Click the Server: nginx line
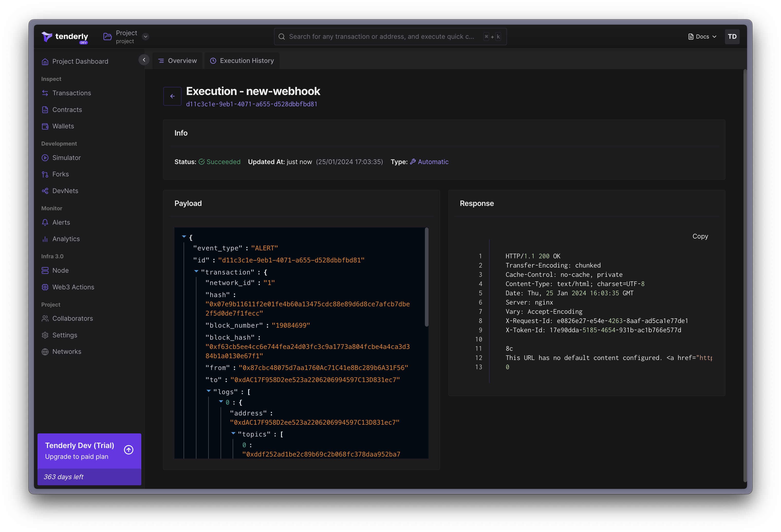This screenshot has width=781, height=532. [529, 303]
